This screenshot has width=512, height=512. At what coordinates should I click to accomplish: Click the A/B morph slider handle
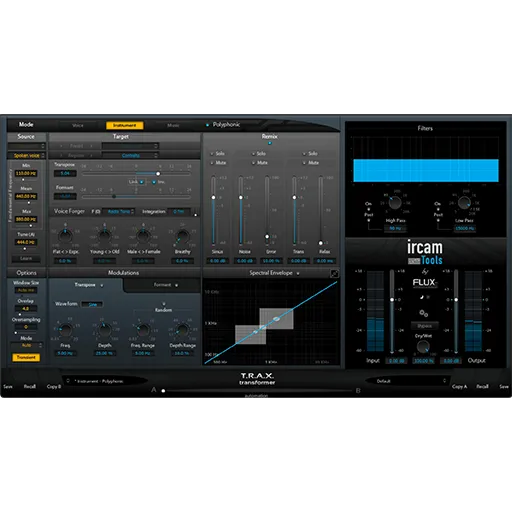(x=163, y=391)
